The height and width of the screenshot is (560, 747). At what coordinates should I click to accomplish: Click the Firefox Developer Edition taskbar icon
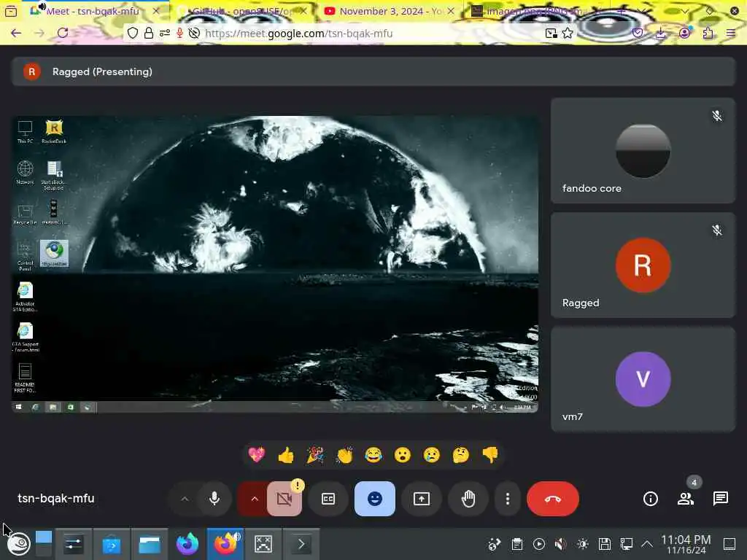(x=187, y=544)
